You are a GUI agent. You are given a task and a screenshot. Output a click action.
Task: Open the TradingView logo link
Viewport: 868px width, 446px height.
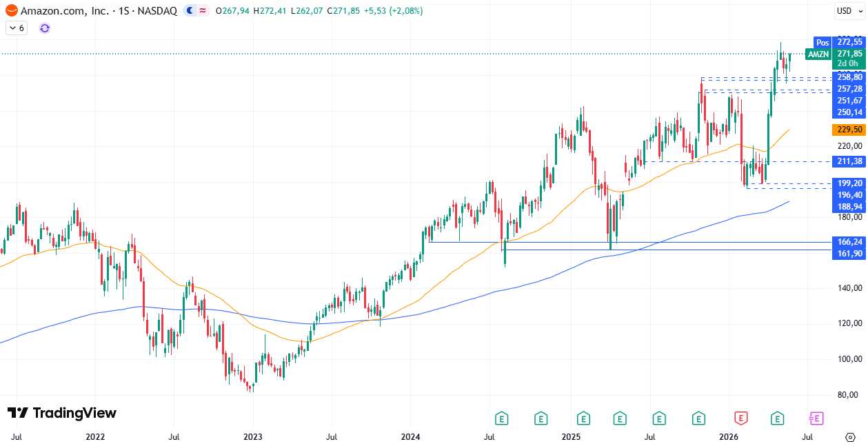pos(62,413)
